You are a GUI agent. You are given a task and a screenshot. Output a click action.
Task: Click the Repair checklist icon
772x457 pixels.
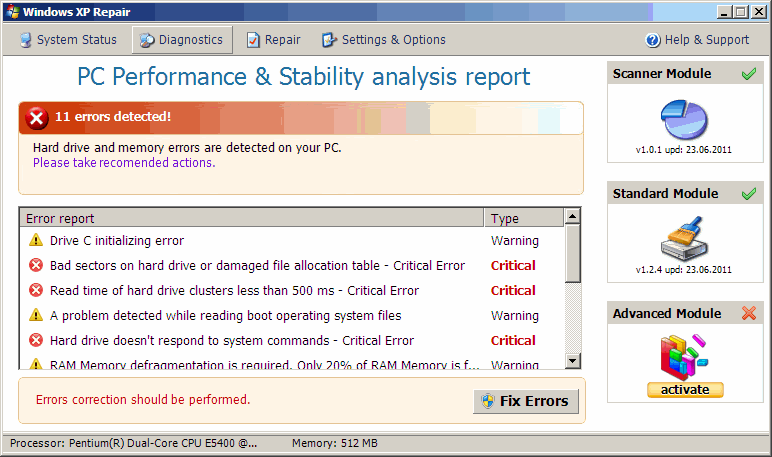click(253, 40)
